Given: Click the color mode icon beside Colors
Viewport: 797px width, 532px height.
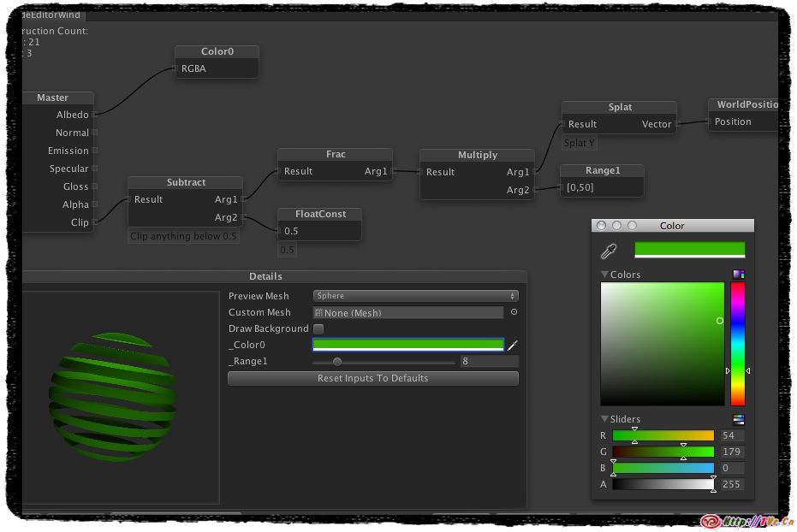Looking at the screenshot, I should 738,275.
